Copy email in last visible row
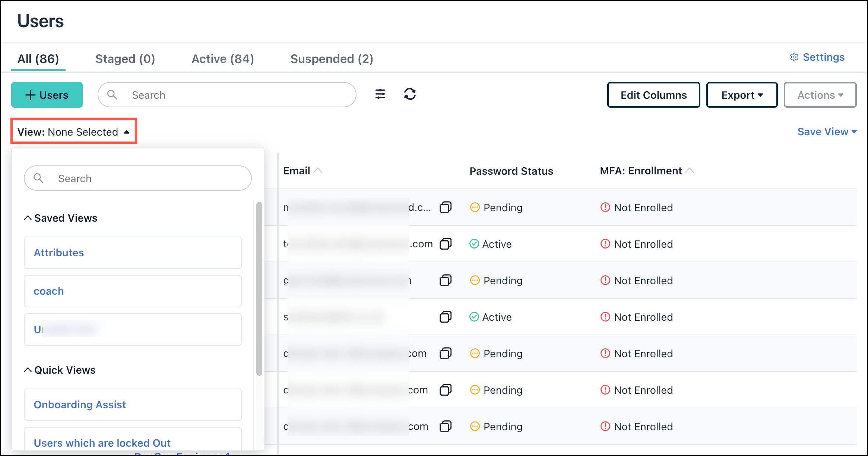The width and height of the screenshot is (868, 456). pos(445,426)
